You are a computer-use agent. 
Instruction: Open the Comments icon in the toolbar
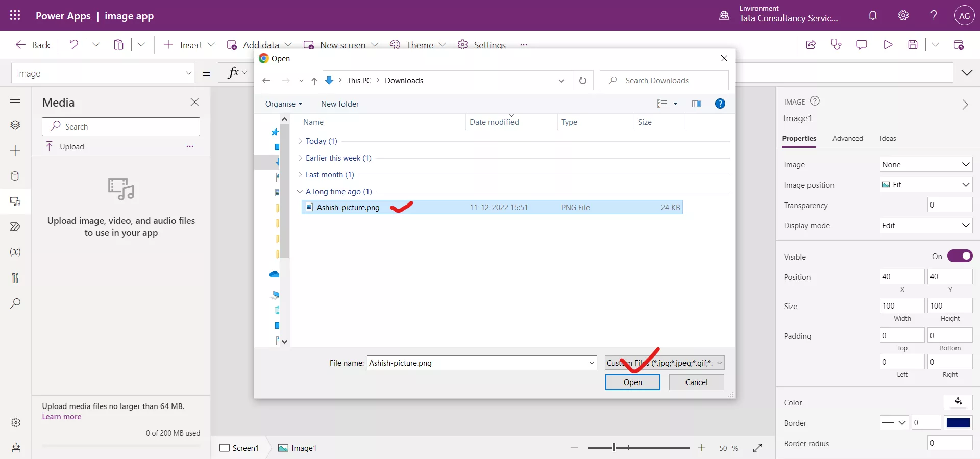[x=862, y=45]
